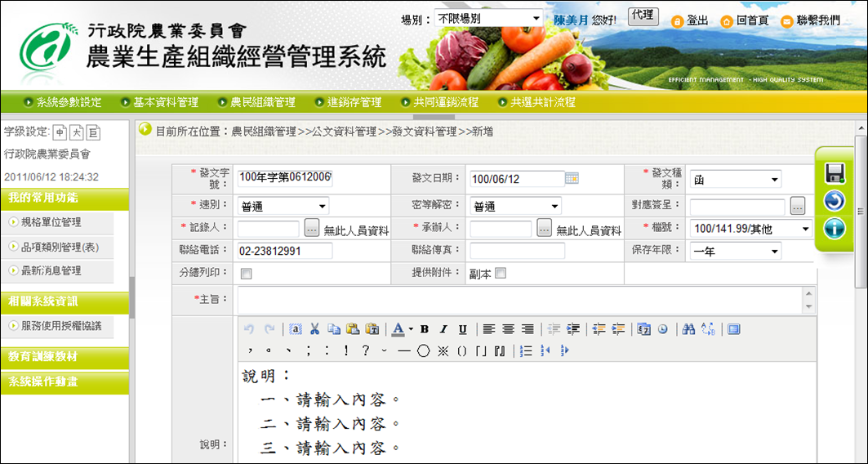Open 服務使用授權協議 in the sidebar
Screen dimensions: 868x464
pos(61,326)
